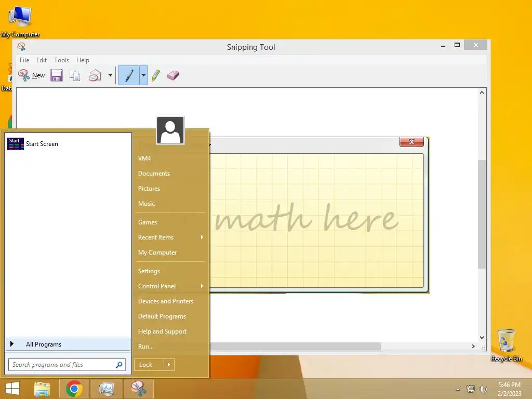Select the Pen tool
The height and width of the screenshot is (399, 532).
tap(129, 75)
